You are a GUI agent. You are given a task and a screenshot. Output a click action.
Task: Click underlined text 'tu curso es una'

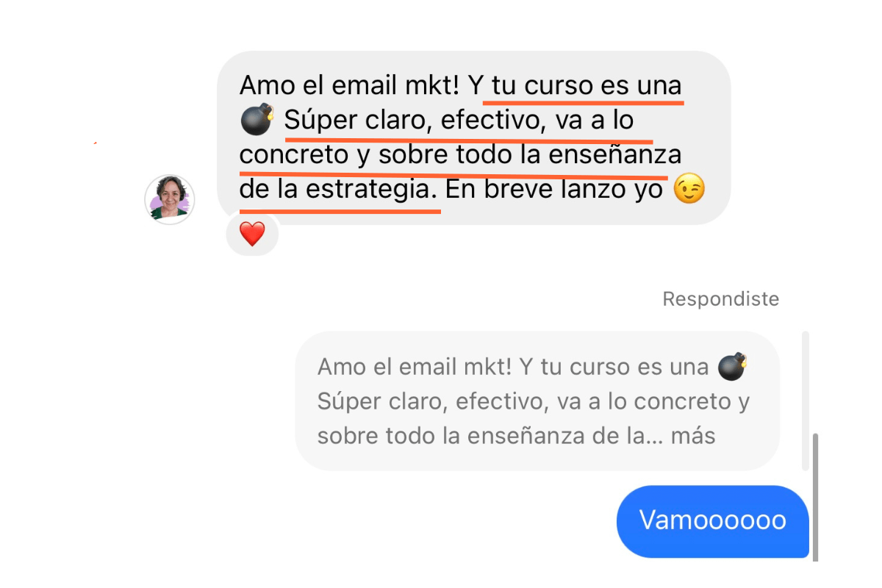coord(587,86)
